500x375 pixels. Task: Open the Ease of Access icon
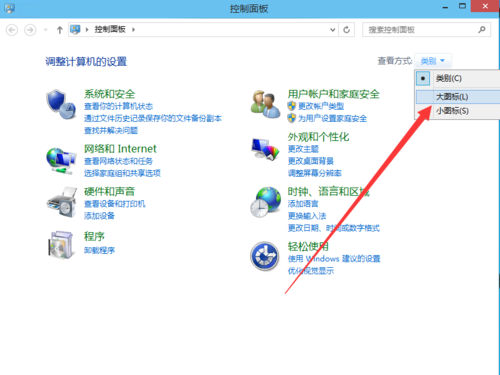(265, 256)
